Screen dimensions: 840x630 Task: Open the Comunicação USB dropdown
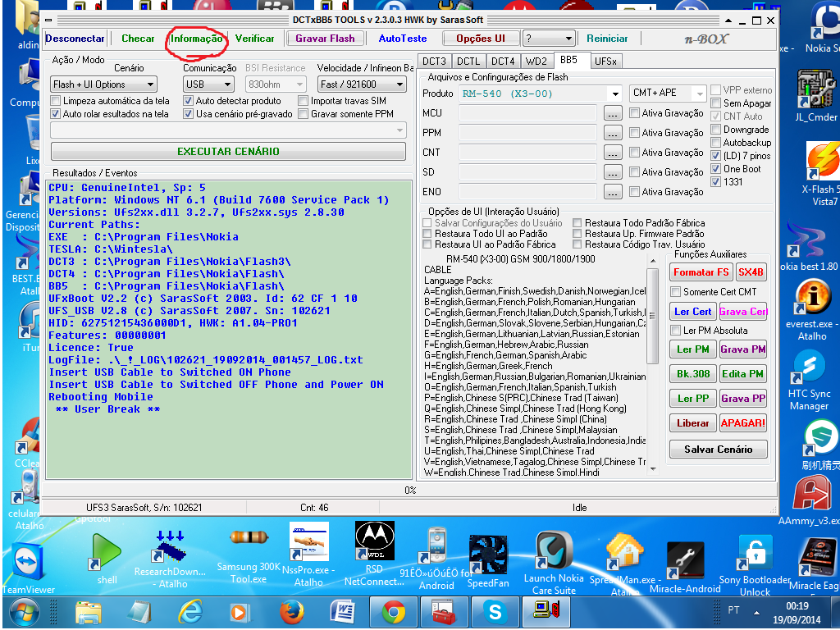point(208,84)
